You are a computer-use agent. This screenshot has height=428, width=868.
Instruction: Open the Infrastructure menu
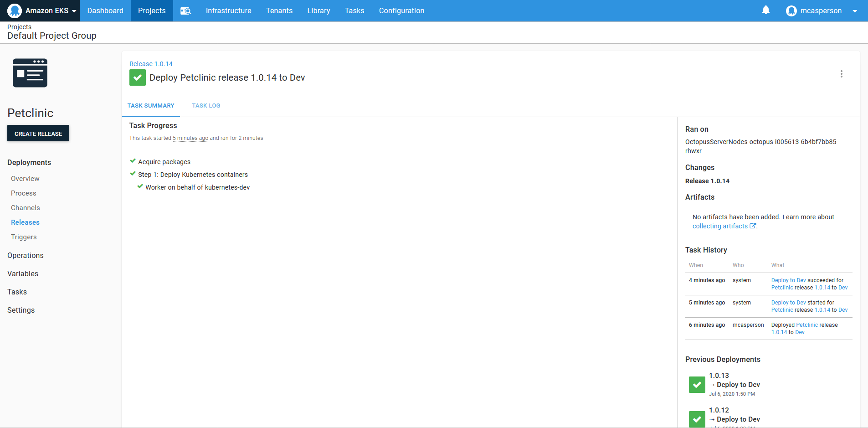(x=228, y=11)
